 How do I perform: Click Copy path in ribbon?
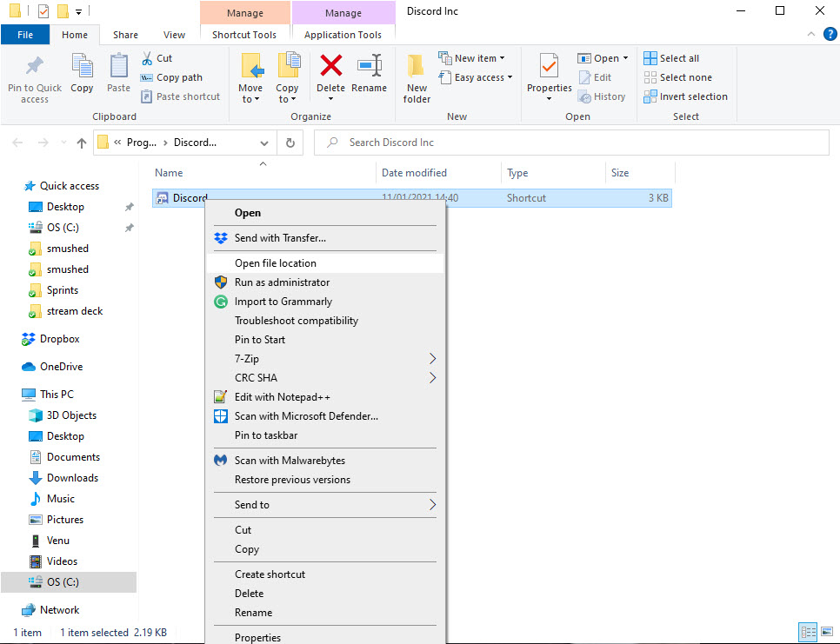(x=171, y=77)
